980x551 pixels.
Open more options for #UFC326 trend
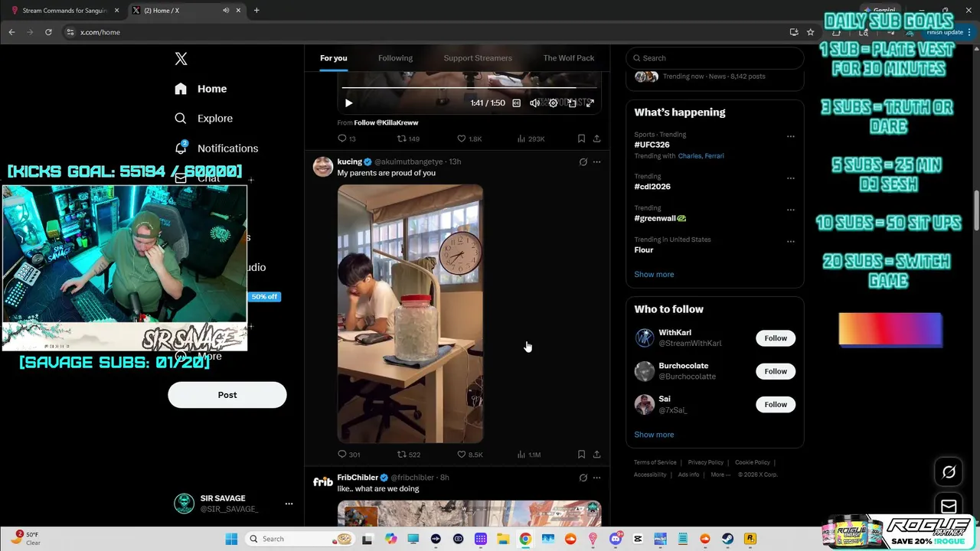[x=790, y=137]
